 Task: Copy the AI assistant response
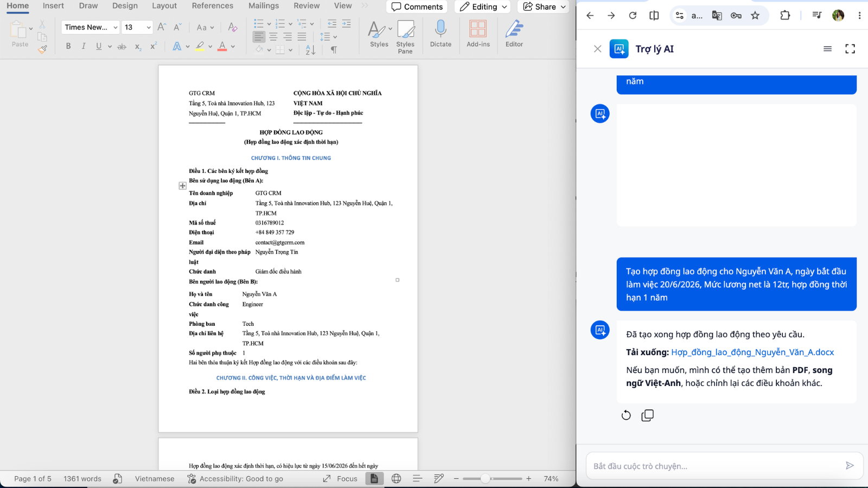[x=648, y=415]
